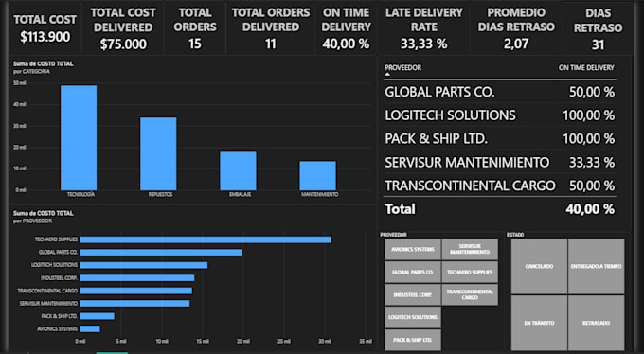Image resolution: width=644 pixels, height=354 pixels.
Task: Select SERVISUR MANTENIMIENTO horizontal bar
Action: (x=134, y=304)
